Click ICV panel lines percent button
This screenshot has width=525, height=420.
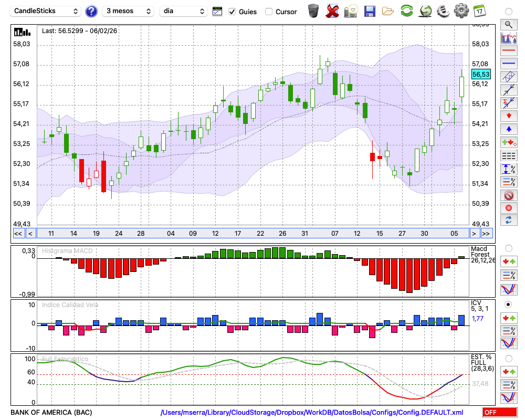[509, 331]
